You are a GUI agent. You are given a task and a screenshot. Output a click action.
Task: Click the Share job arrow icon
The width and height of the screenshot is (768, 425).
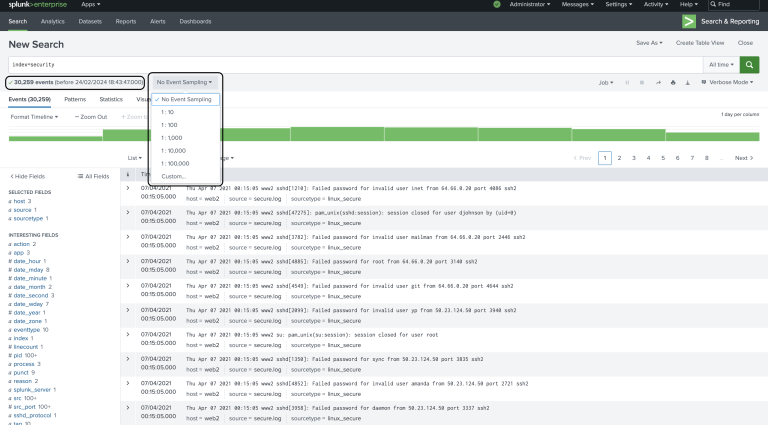[x=657, y=82]
